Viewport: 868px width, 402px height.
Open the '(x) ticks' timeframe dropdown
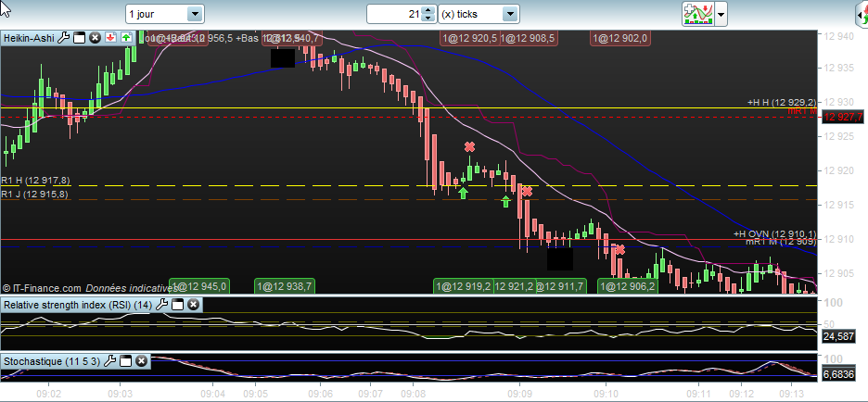pos(510,15)
